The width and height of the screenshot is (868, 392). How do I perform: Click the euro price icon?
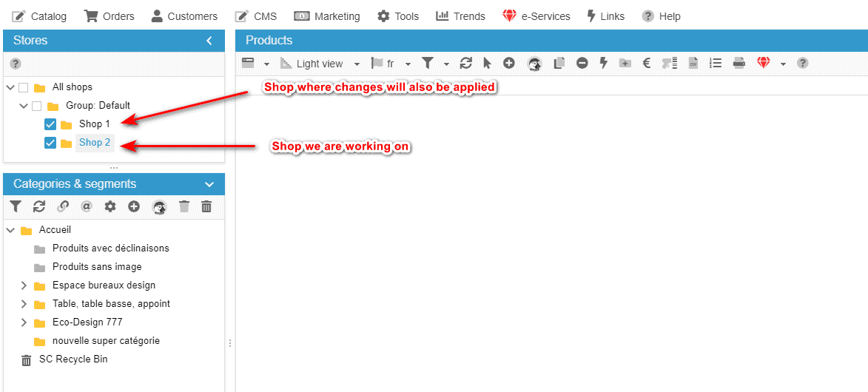pos(646,63)
